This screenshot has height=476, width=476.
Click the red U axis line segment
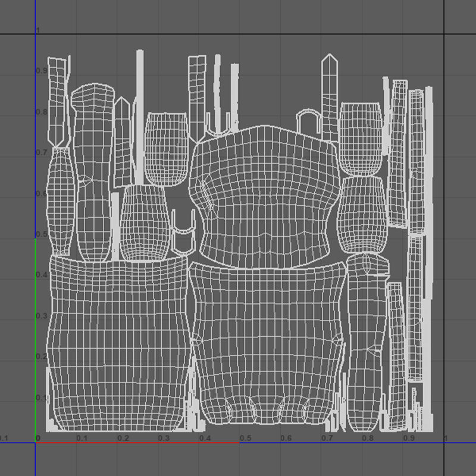point(137,443)
